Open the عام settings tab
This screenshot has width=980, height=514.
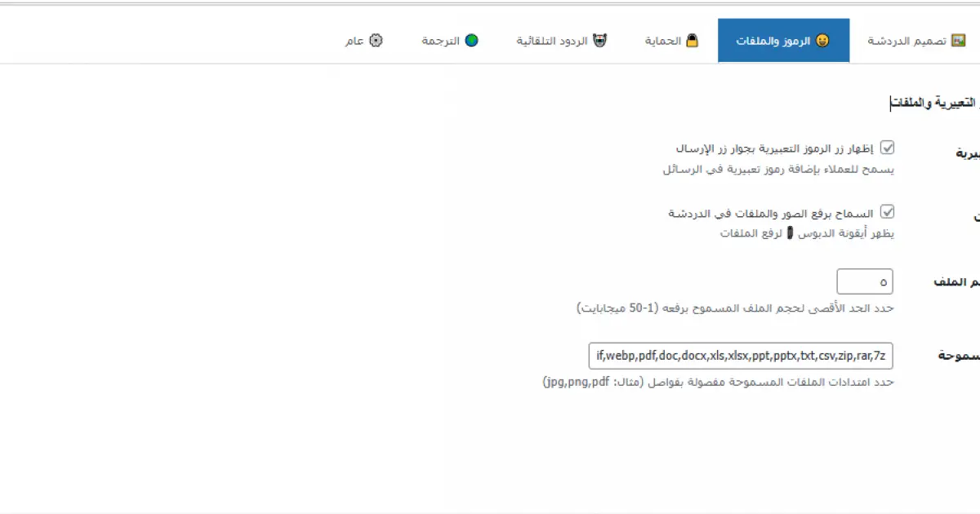point(363,41)
